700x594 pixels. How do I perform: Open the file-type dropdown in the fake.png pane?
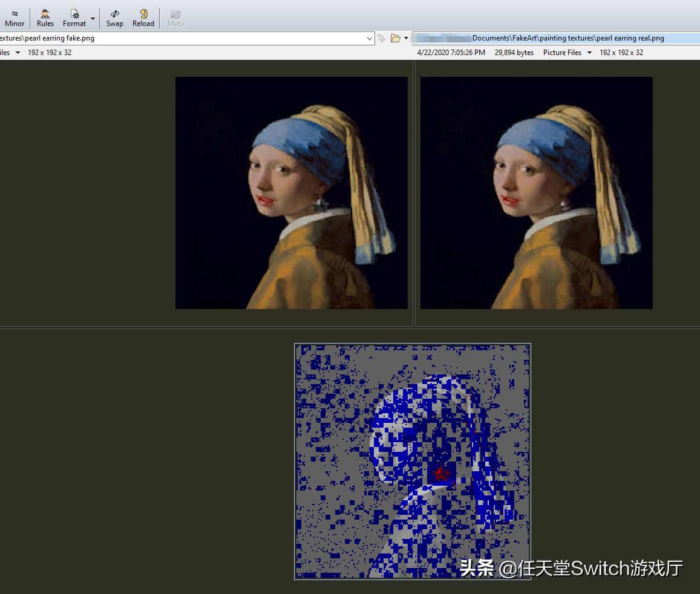(18, 53)
